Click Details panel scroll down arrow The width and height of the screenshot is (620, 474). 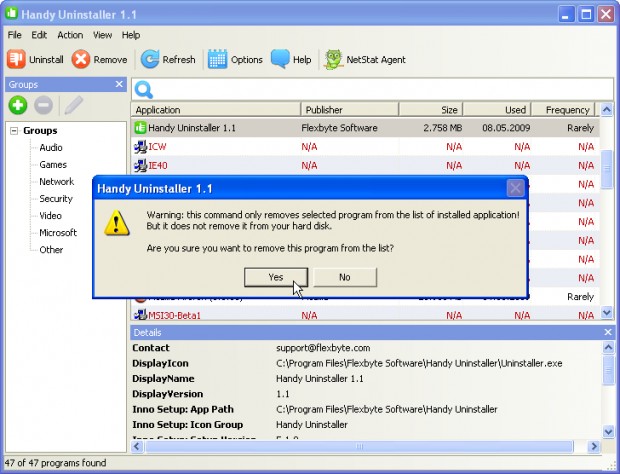tap(608, 431)
